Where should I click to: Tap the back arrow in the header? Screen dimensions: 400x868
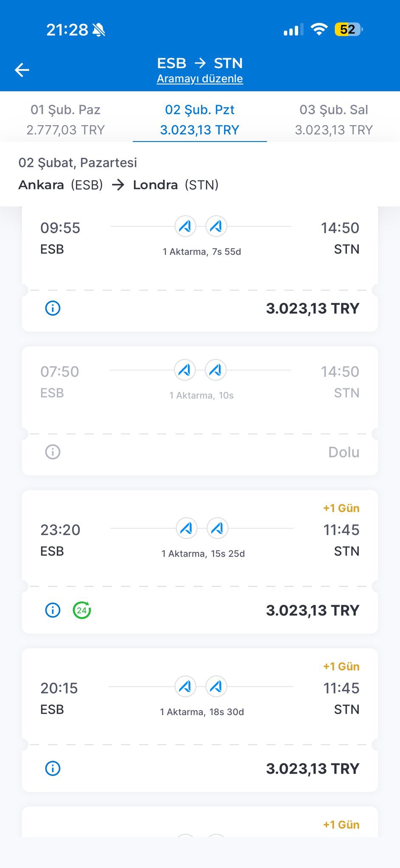(22, 70)
